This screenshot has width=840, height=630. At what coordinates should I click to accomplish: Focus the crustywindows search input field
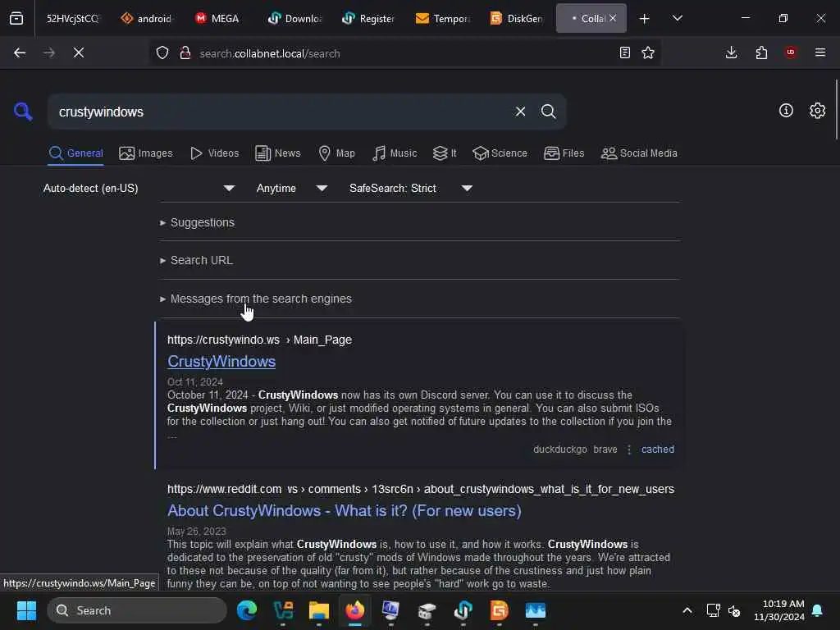click(279, 112)
